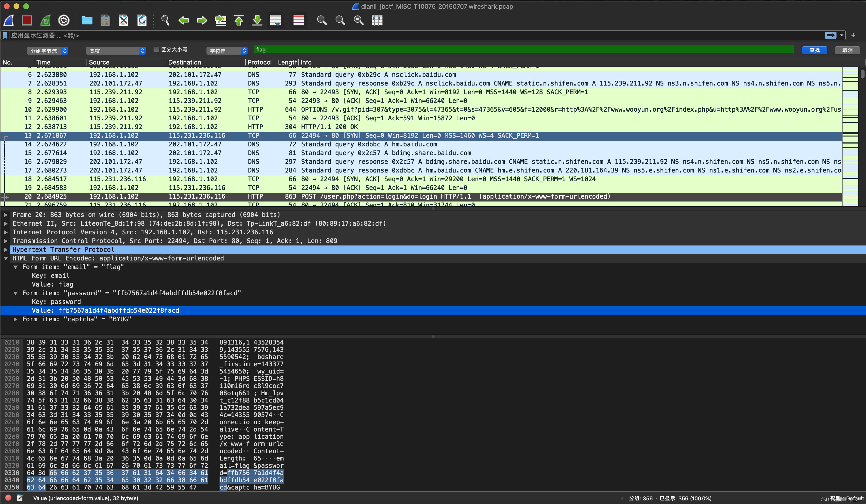Click the blue Find button
Screen dimensions: 866x504
[x=815, y=50]
